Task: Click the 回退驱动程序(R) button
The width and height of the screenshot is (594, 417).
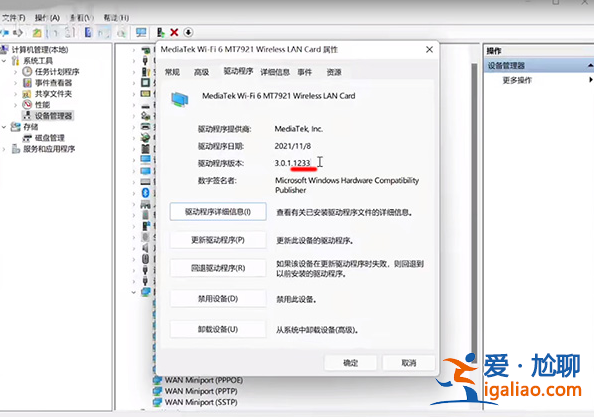Action: click(218, 268)
